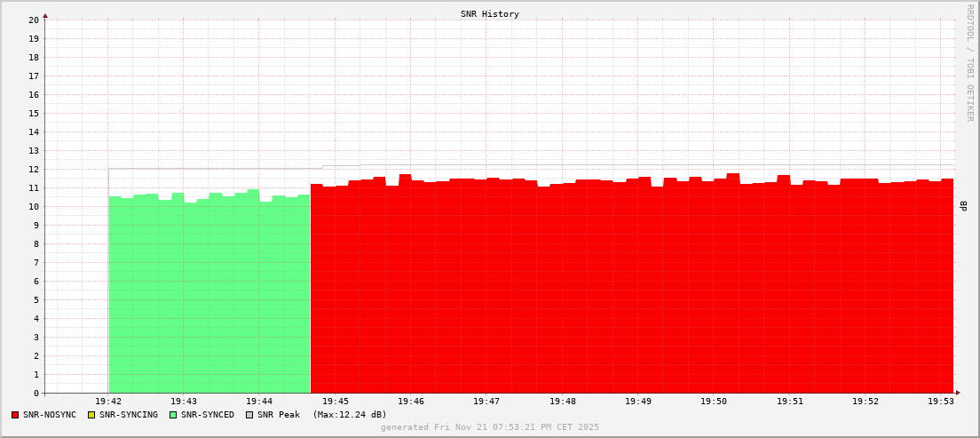Viewport: 980px width, 438px height.
Task: Click the Max:12.24 dB value text
Action: (350, 415)
